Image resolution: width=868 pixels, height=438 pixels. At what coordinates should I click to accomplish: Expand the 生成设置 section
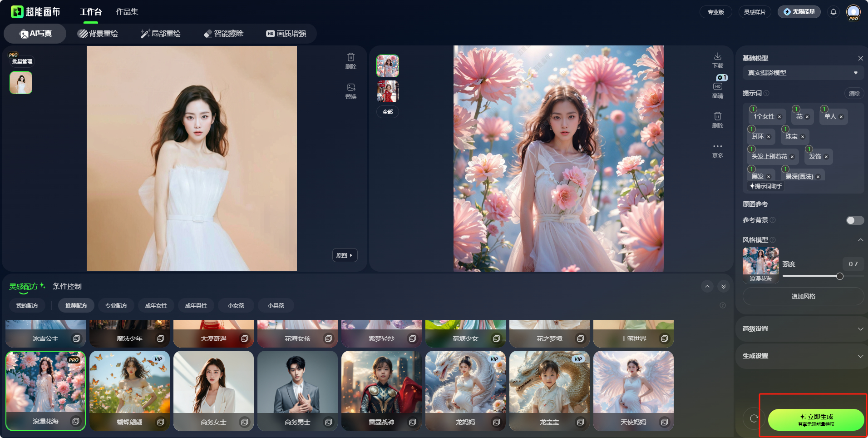803,356
